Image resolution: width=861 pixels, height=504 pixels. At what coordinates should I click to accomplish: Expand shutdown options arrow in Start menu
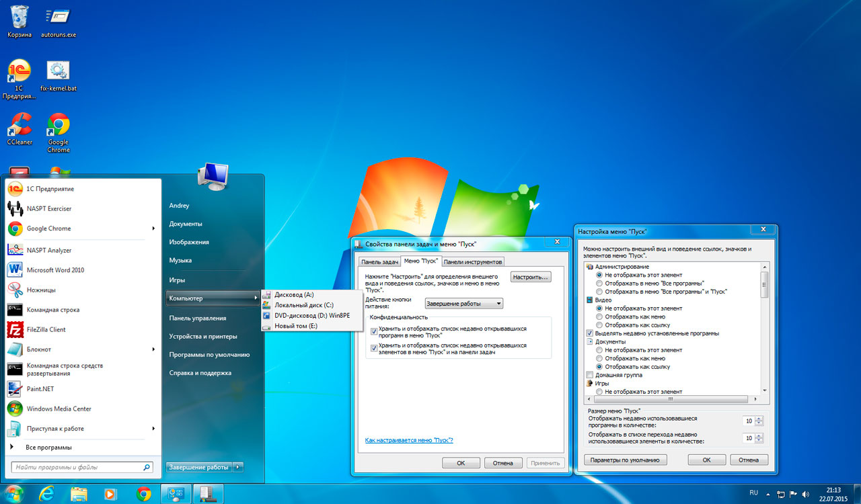(239, 467)
